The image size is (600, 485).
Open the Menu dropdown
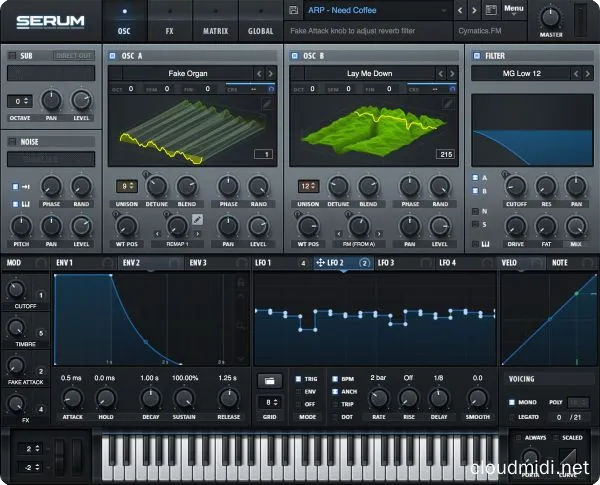tap(514, 11)
